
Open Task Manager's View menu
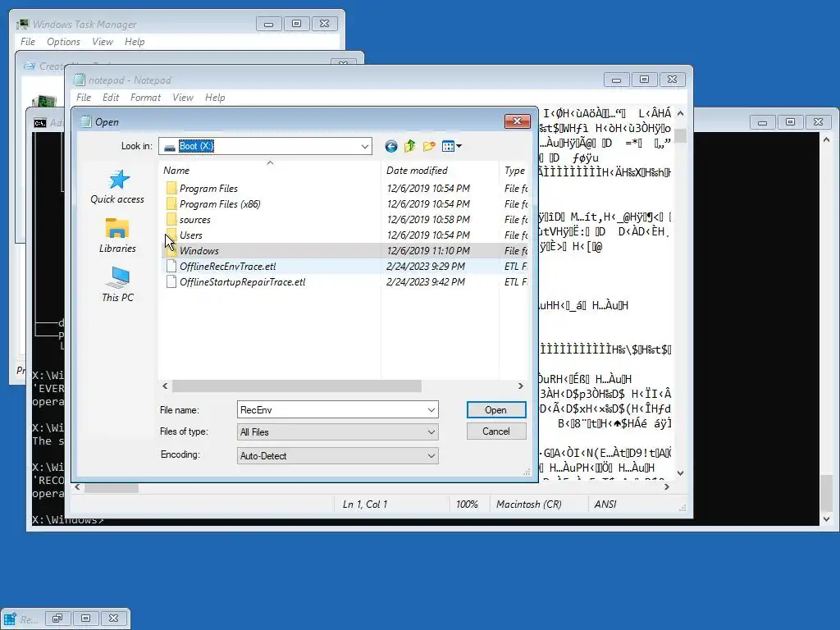(103, 42)
